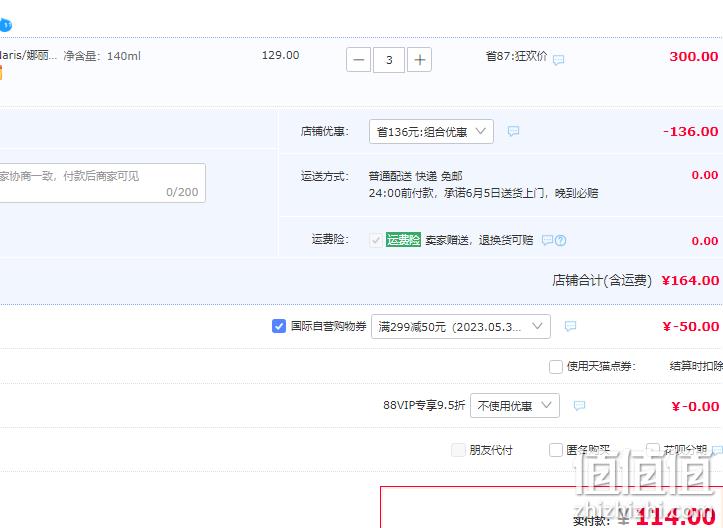Click the 净含量: 140ml product spec text
The height and width of the screenshot is (528, 723).
(x=102, y=56)
